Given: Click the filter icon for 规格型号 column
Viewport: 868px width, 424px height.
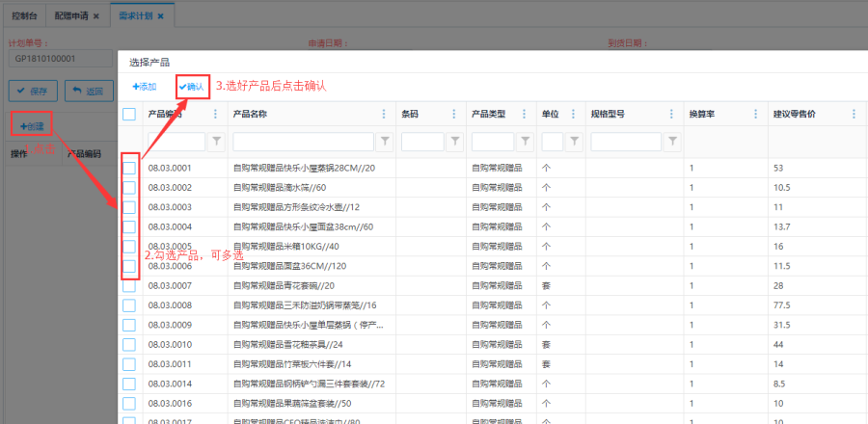Looking at the screenshot, I should [x=672, y=142].
